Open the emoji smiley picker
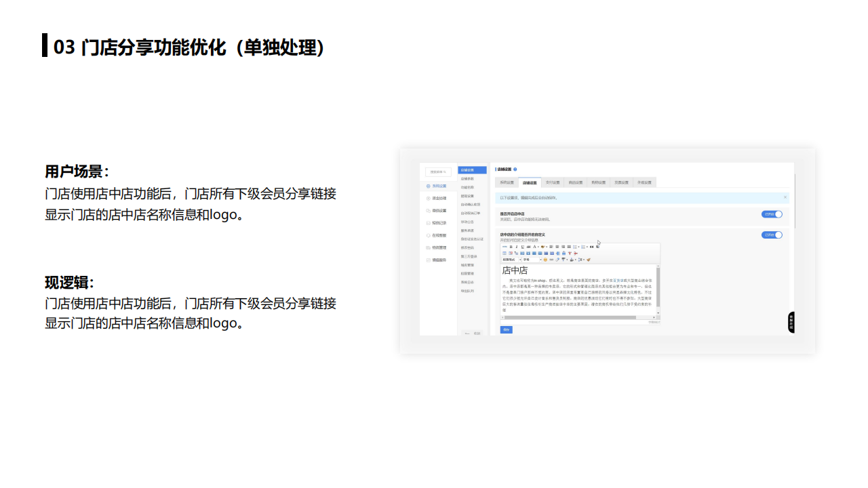 545,260
